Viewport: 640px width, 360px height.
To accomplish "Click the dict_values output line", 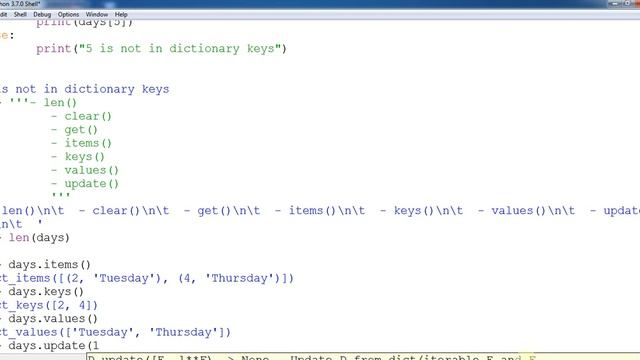I will tap(116, 332).
